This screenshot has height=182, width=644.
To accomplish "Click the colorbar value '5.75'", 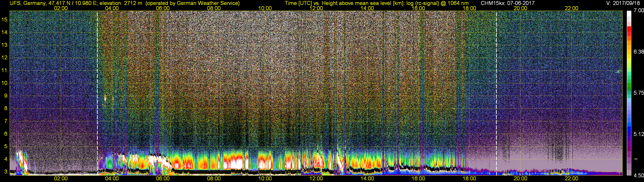I will 638,93.
